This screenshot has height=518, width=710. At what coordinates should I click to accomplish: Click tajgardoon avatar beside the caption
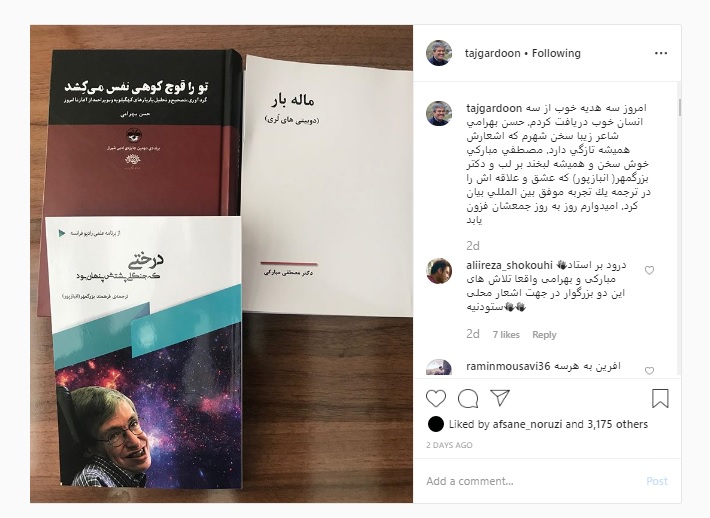[439, 113]
